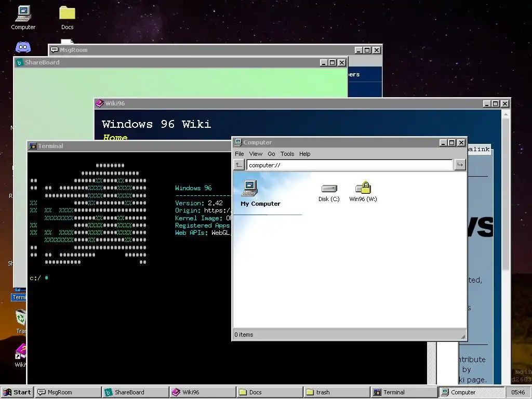Switch to Terminal in the taskbar
Viewport: 532px width, 399px height.
[404, 392]
